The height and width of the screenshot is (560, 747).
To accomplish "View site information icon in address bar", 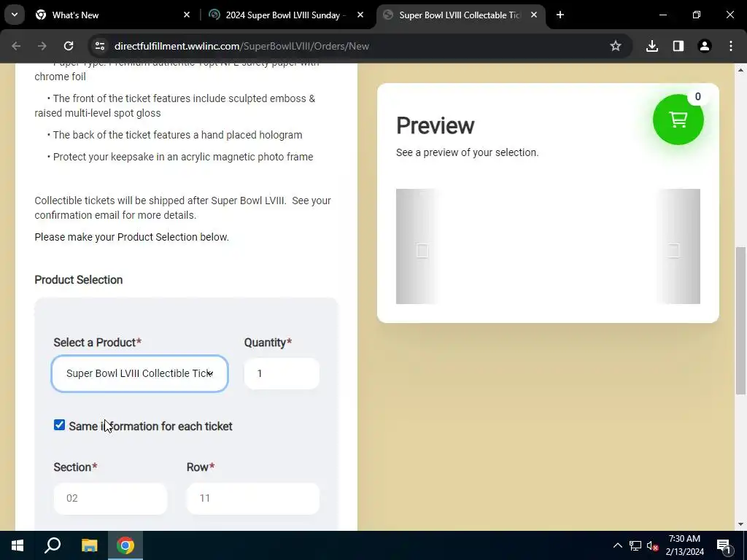I will click(x=100, y=46).
